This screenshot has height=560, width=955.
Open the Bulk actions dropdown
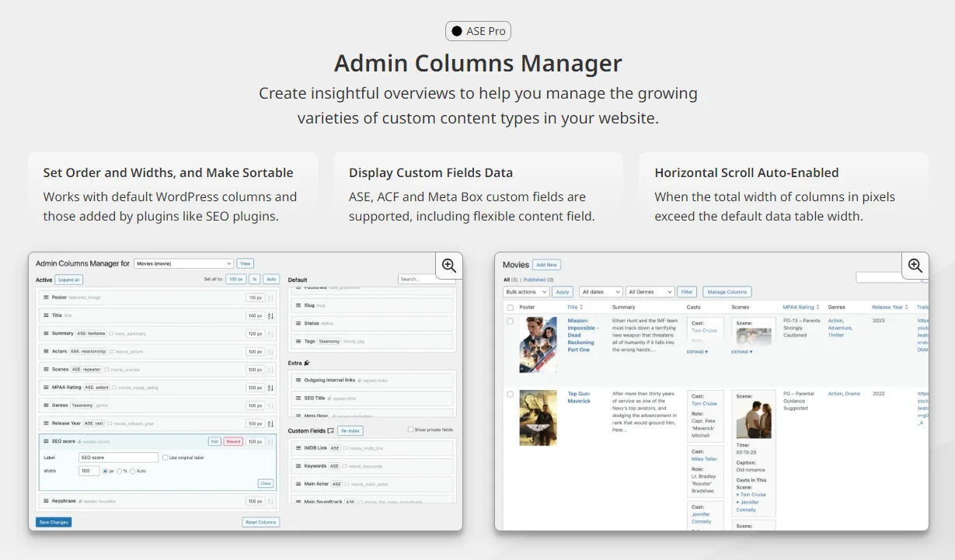coord(526,292)
